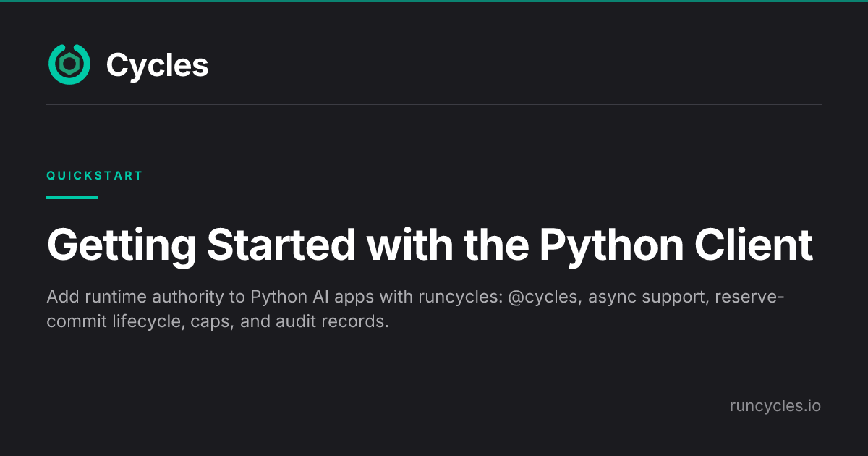The image size is (868, 456).
Task: Click the @cycles mention in the description
Action: click(x=545, y=297)
